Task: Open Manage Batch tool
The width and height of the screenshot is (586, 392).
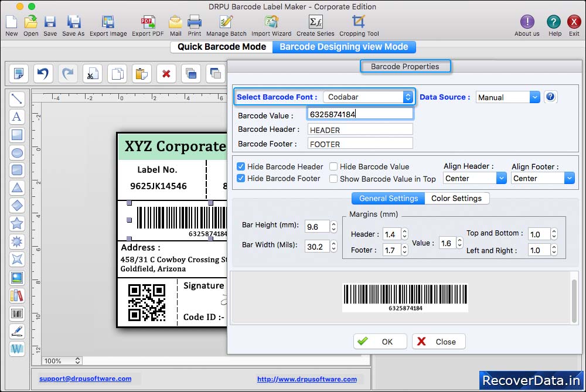Action: (x=226, y=22)
